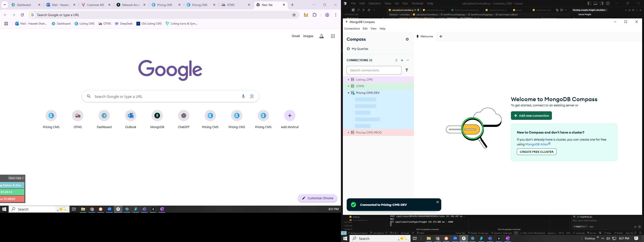This screenshot has height=242, width=644.
Task: Open the ChatGPT shortcut tile
Action: (183, 119)
